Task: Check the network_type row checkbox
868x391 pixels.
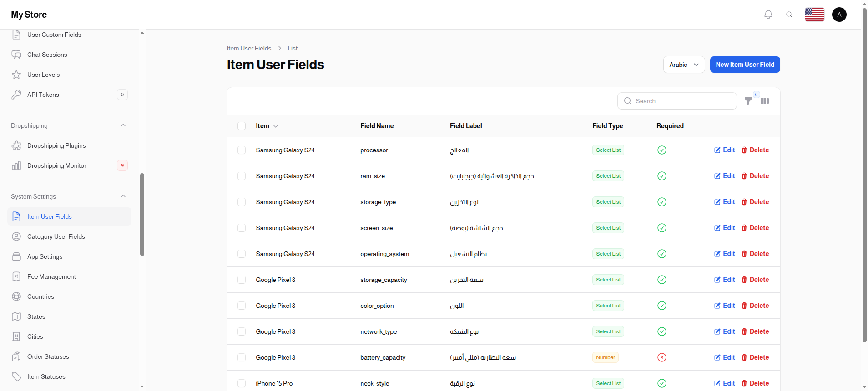Action: click(242, 331)
